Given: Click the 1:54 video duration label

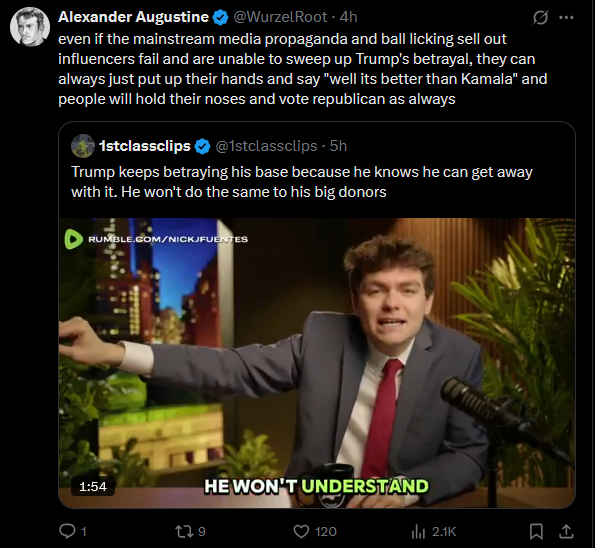Looking at the screenshot, I should [x=93, y=487].
